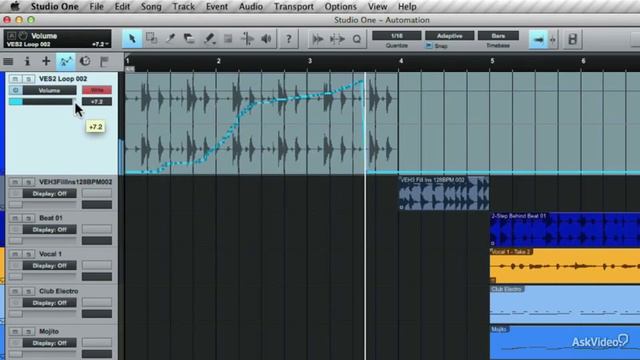Click the Vocal 1 track name
Screen dimensions: 640x360
coord(50,254)
